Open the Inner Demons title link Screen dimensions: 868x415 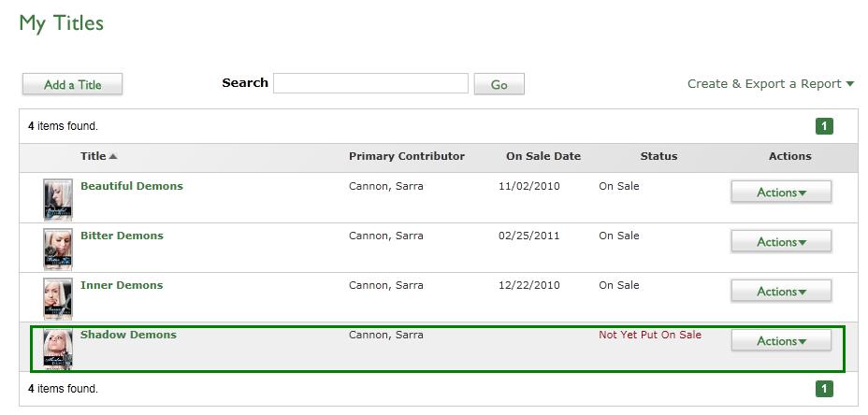[122, 285]
